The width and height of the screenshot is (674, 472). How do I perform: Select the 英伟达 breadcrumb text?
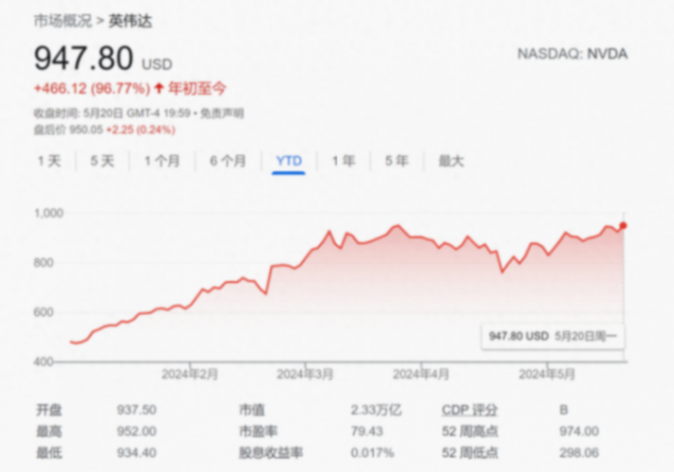point(130,21)
